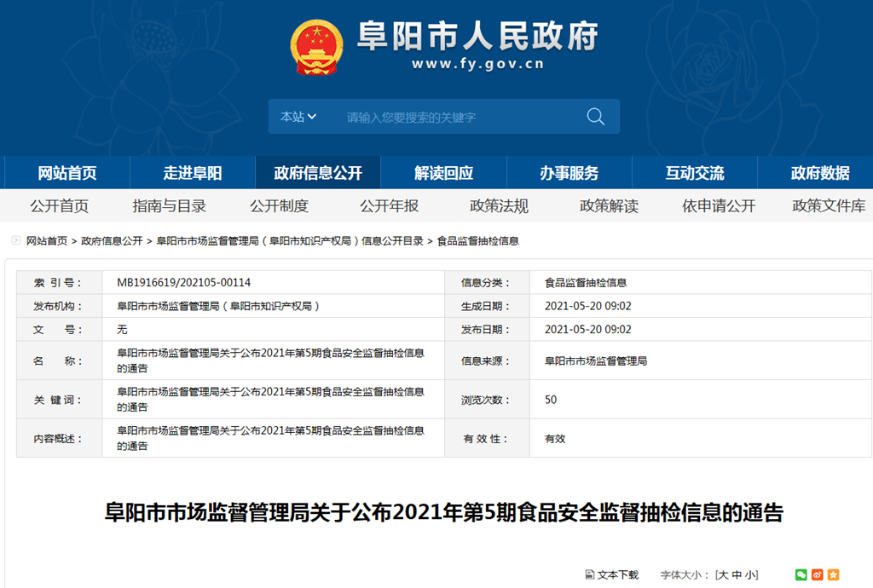This screenshot has width=873, height=588.
Task: Click the 食品监督抽检信息 category cell
Action: (x=586, y=283)
